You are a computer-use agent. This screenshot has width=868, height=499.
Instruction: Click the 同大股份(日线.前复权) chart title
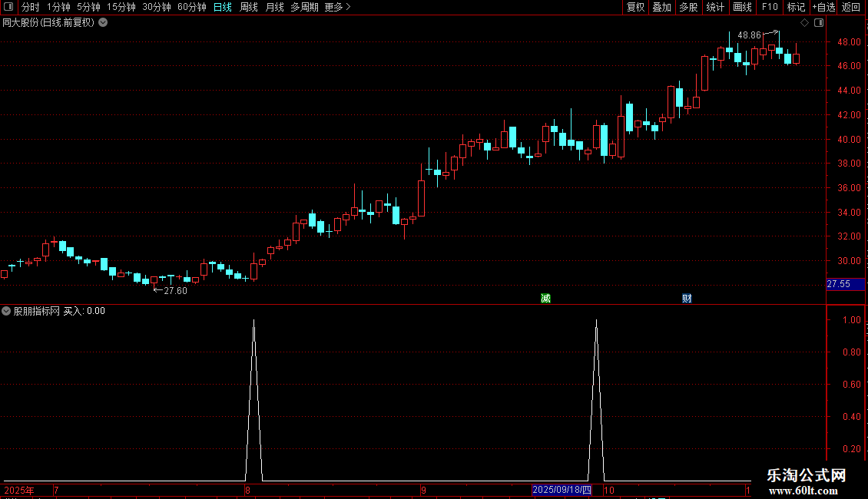click(48, 23)
